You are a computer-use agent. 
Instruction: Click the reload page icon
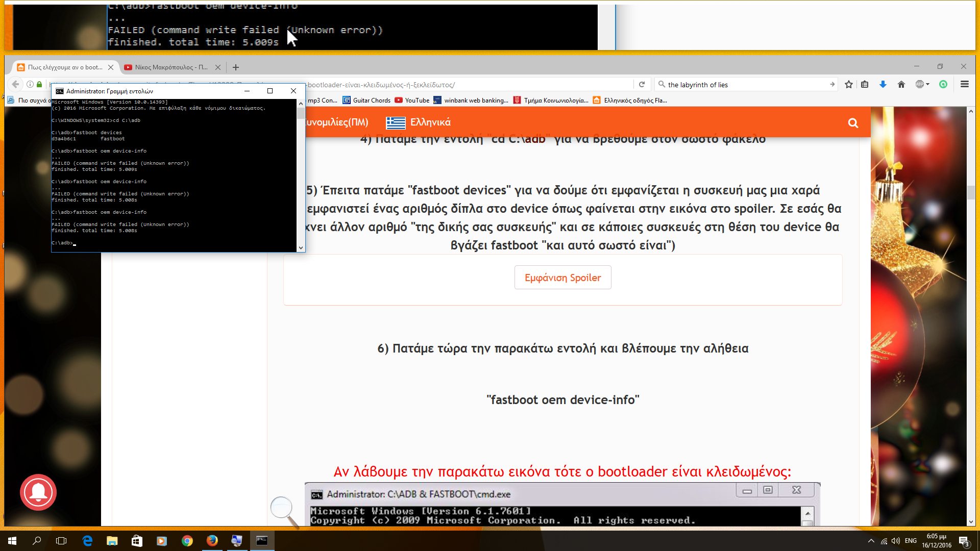(x=642, y=85)
